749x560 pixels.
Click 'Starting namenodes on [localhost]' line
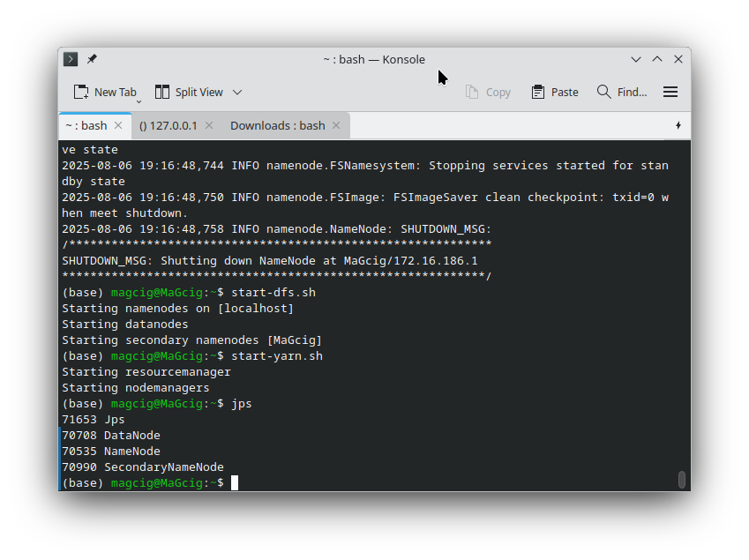click(x=177, y=309)
